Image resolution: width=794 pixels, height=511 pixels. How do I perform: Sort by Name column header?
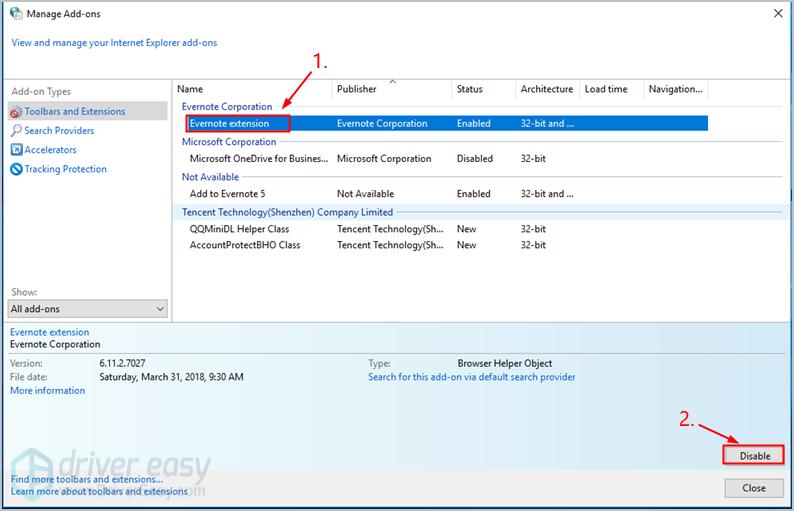tap(252, 89)
